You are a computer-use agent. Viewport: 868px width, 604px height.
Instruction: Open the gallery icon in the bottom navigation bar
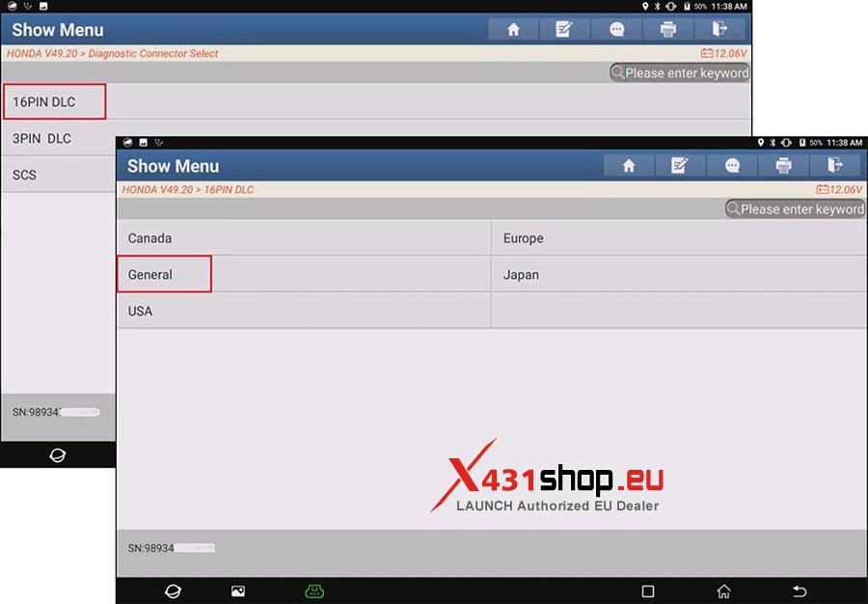[238, 591]
